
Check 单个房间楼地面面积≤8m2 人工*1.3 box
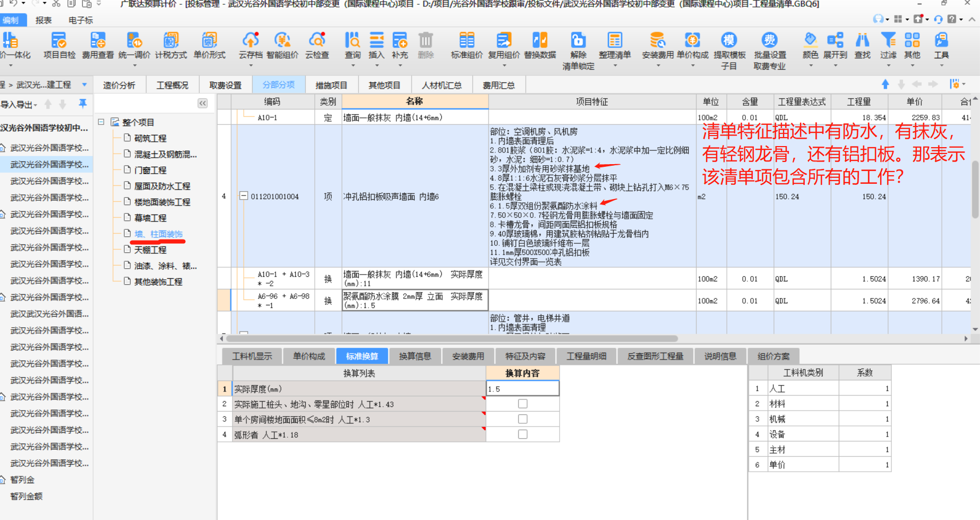pos(523,419)
